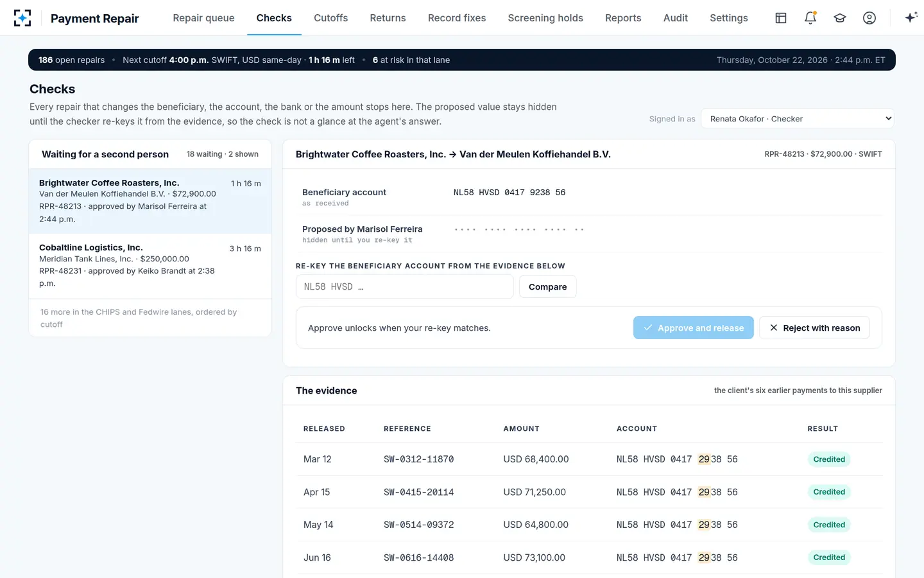Click Approve and release

pos(694,328)
